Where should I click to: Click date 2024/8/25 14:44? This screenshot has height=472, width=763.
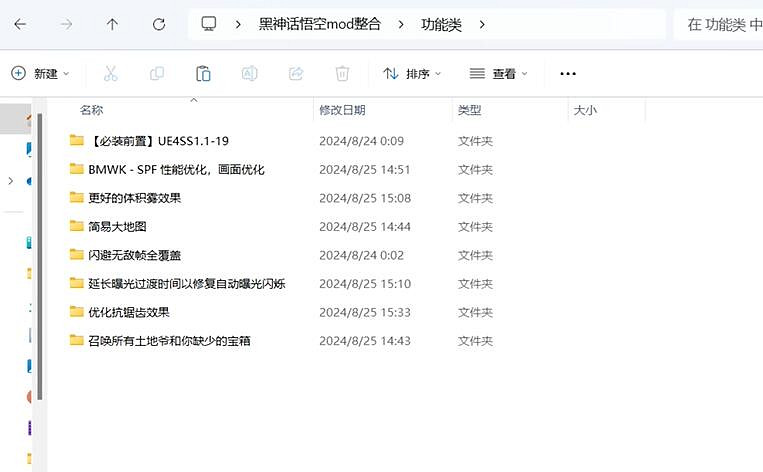tap(365, 227)
